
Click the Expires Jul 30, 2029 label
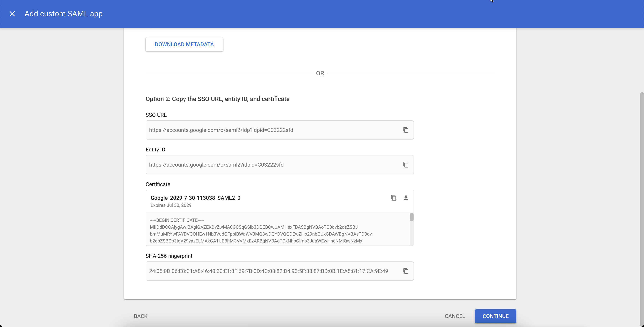(x=171, y=205)
